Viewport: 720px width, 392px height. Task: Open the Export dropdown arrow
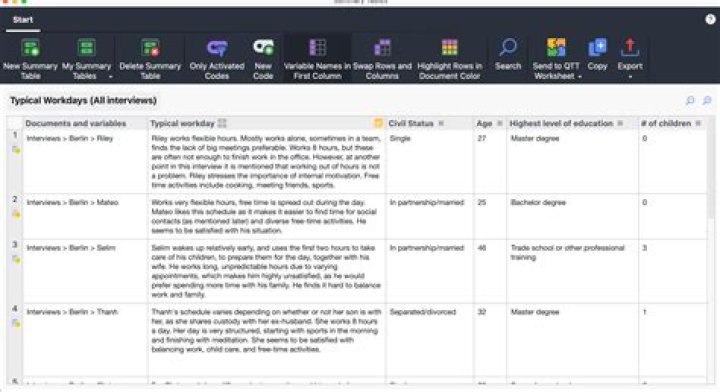pos(630,77)
